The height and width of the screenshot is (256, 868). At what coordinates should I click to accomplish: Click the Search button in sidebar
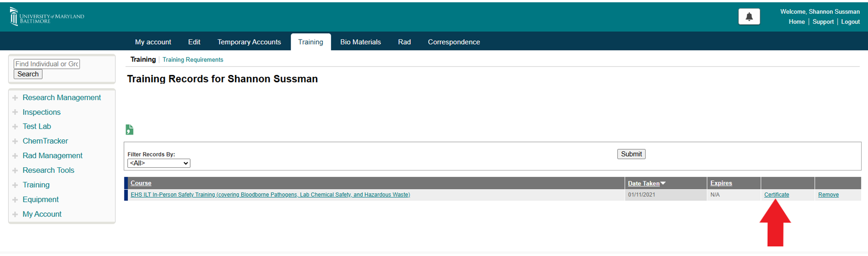pos(28,74)
